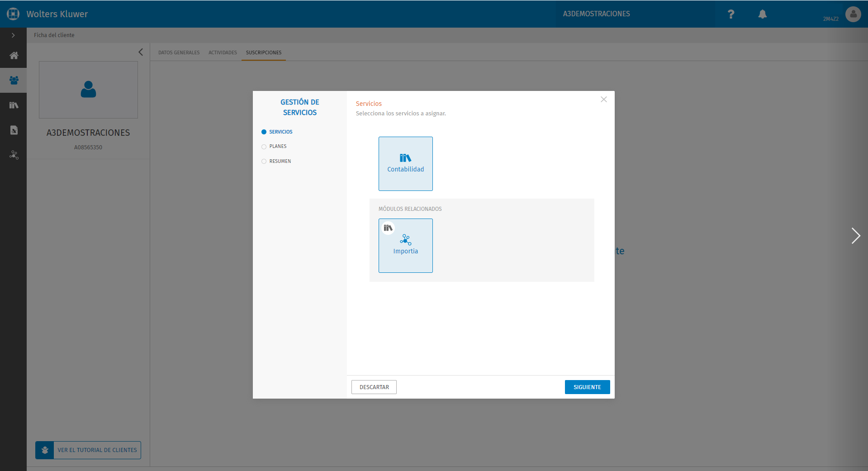Select the Resumen step radio
The image size is (868, 471).
264,162
